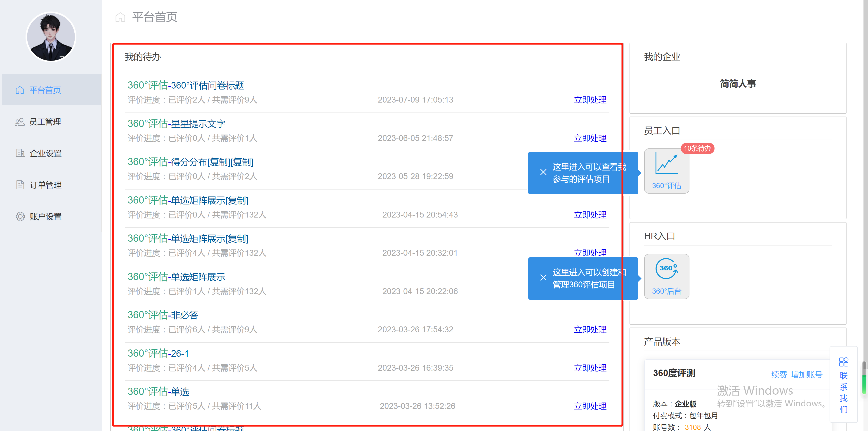868x431 pixels.
Task: Click 立即处理 for 26-1 row
Action: [x=590, y=368]
